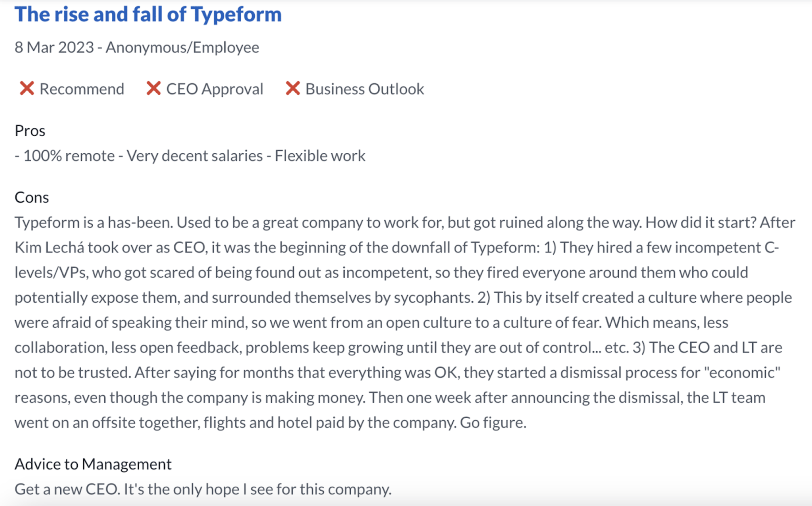The width and height of the screenshot is (812, 506).
Task: Click the red X next to Recommend
Action: click(27, 89)
